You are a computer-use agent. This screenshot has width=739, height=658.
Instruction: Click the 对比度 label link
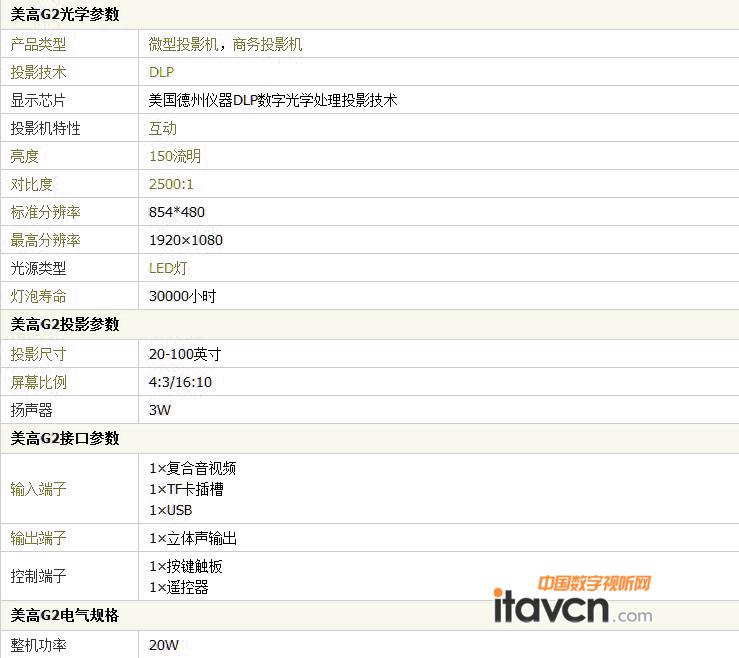(32, 184)
